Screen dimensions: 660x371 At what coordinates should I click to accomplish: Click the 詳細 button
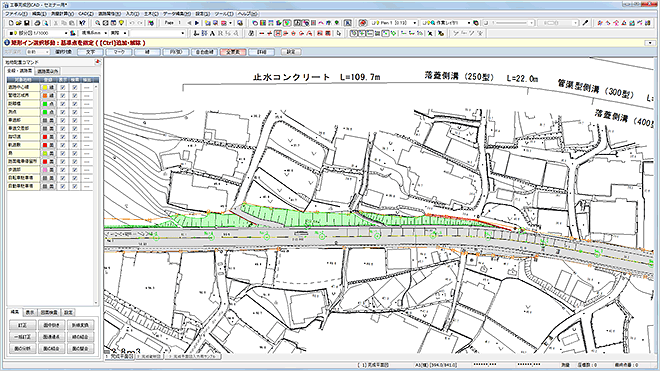[x=261, y=52]
